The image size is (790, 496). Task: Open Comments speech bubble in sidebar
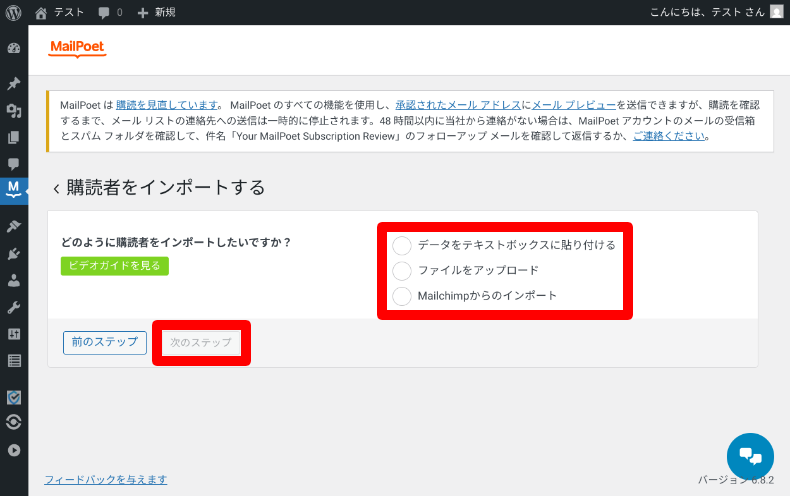click(x=14, y=164)
